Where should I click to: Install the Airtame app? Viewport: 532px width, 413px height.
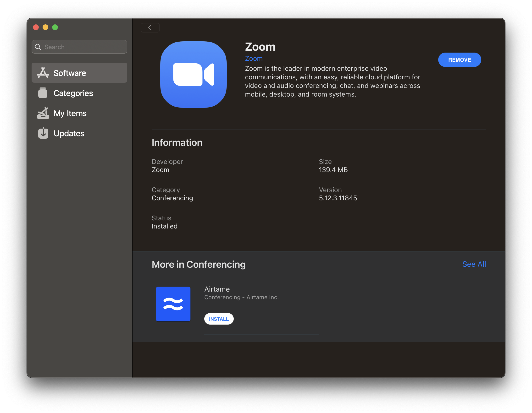tap(218, 319)
